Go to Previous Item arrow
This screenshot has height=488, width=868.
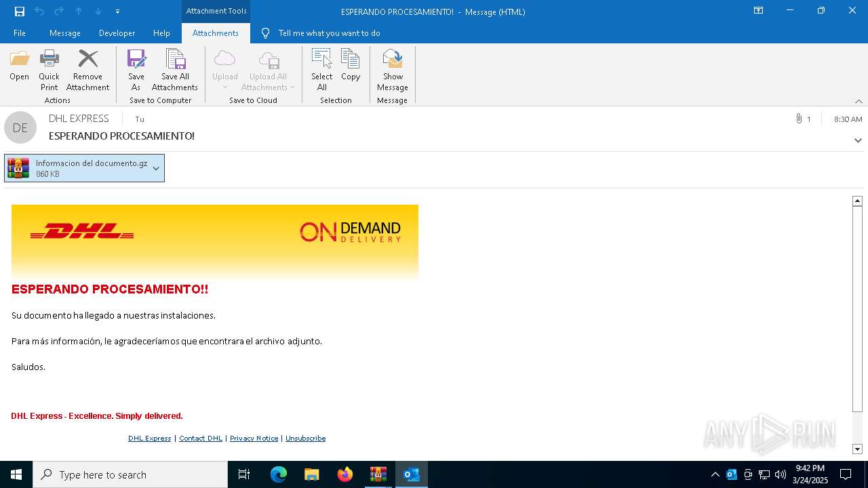(79, 11)
